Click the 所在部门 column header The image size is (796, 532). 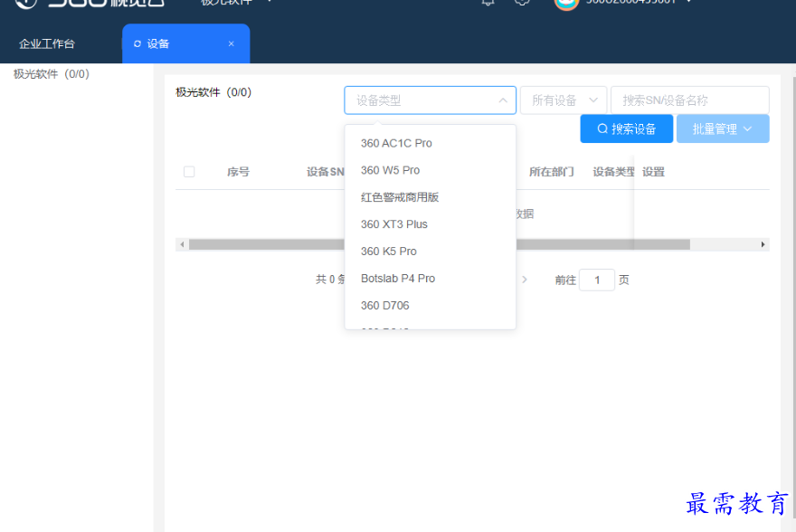coord(551,172)
